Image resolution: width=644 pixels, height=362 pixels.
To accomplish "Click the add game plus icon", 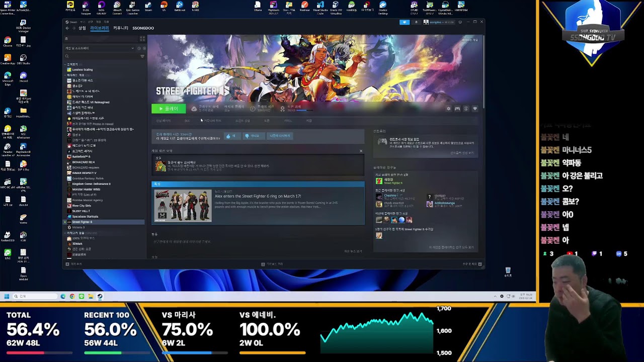I will click(x=67, y=264).
